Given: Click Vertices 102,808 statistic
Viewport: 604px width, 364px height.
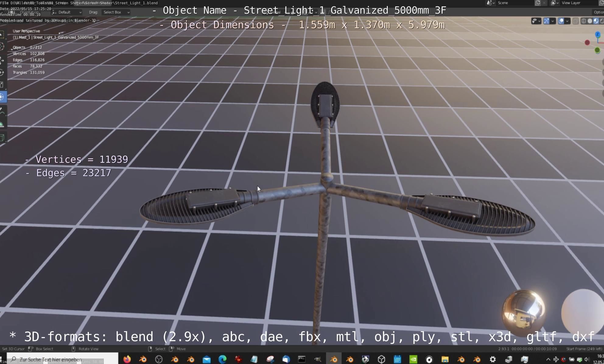Looking at the screenshot, I should (x=29, y=54).
